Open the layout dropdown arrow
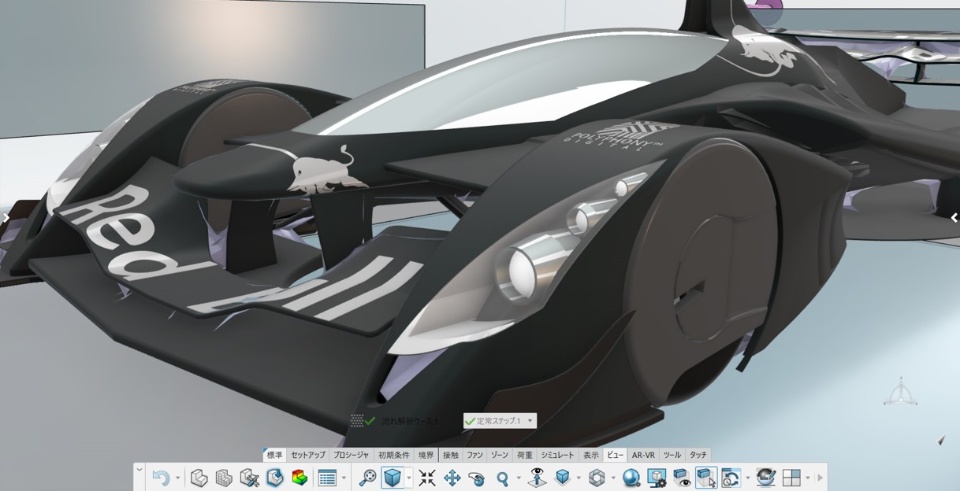 pyautogui.click(x=808, y=478)
